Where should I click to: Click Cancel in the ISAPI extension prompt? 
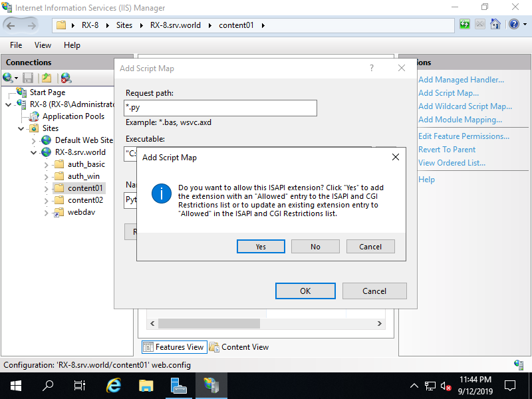(370, 247)
